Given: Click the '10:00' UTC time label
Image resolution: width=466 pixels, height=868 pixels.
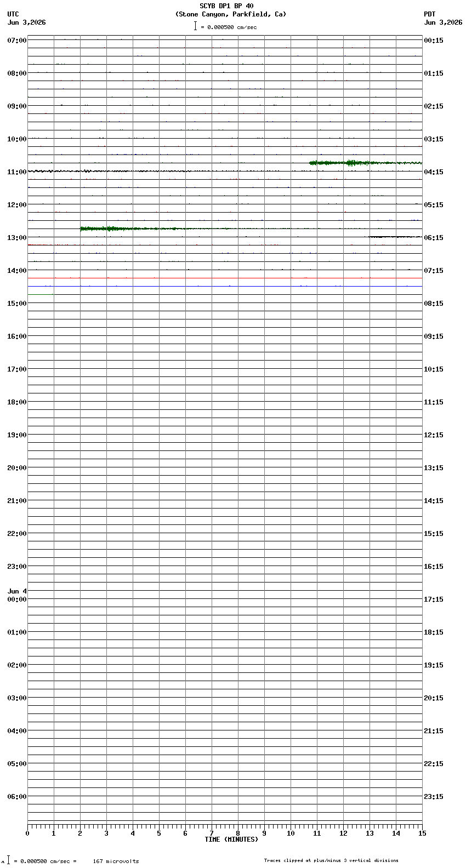Looking at the screenshot, I should [17, 139].
